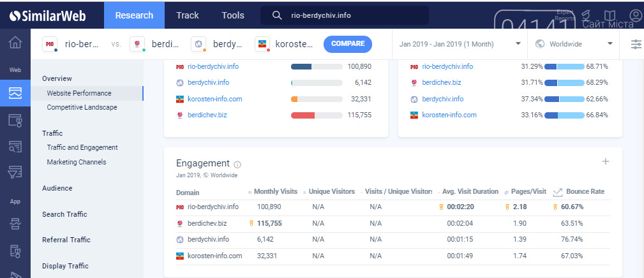
Task: Select the Website Analysis icon in left sidebar
Action: 15,93
